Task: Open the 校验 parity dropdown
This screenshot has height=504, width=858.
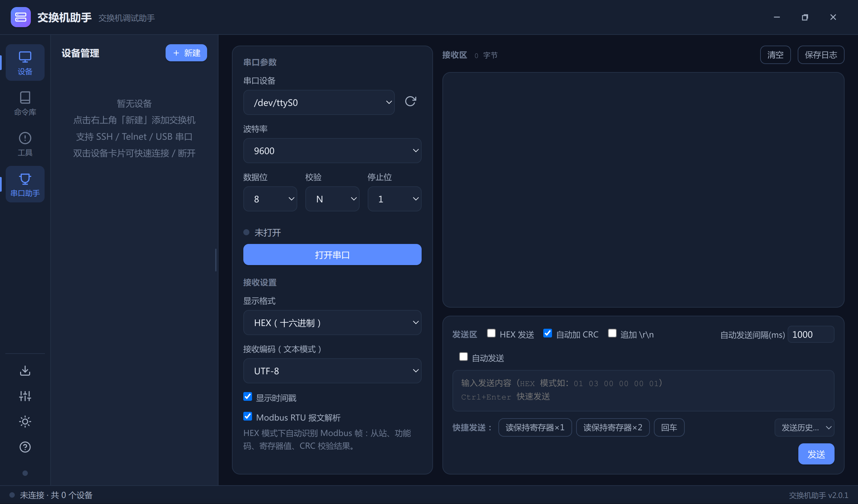Action: click(x=332, y=199)
